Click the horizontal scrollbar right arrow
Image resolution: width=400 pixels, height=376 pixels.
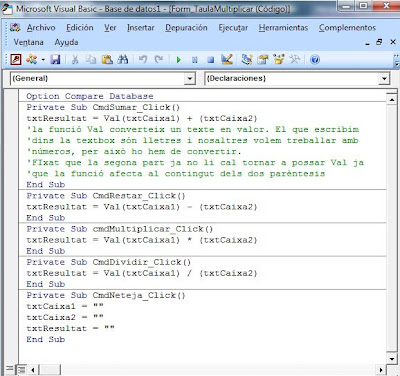tap(381, 370)
